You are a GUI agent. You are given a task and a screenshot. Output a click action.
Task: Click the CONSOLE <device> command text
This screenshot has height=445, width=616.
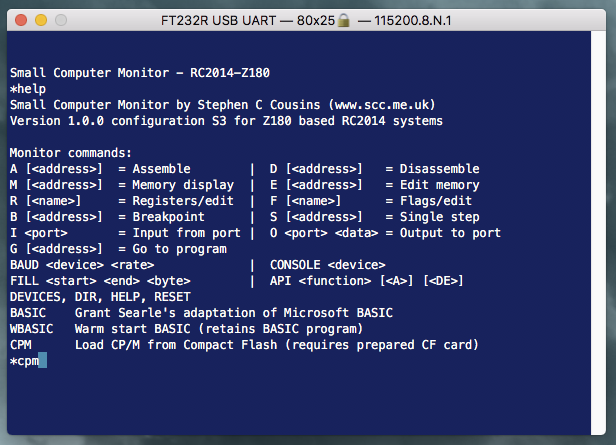pyautogui.click(x=328, y=265)
